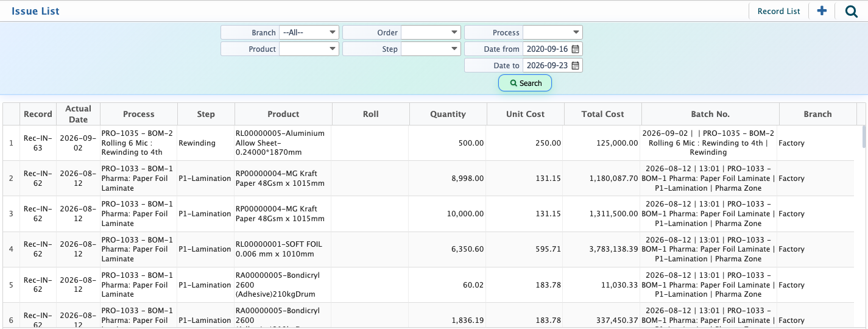Expand the Product dropdown
Image resolution: width=868 pixels, height=329 pixels.
pos(309,49)
